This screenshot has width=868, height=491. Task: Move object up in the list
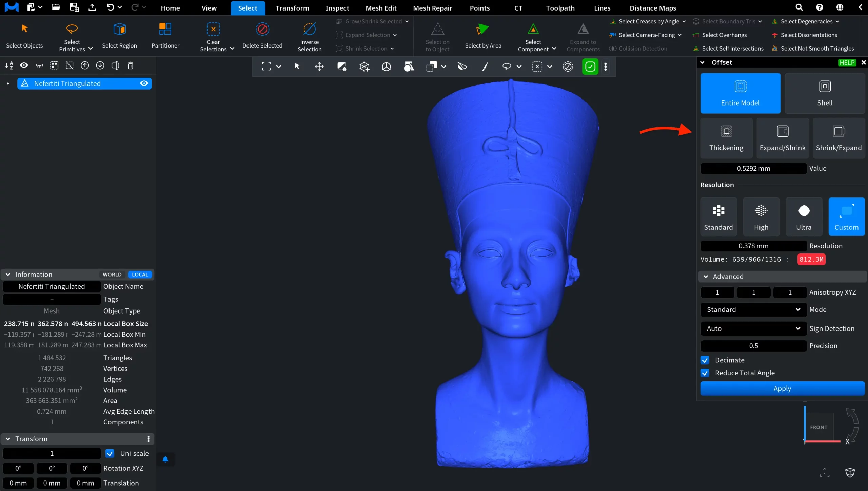click(85, 65)
